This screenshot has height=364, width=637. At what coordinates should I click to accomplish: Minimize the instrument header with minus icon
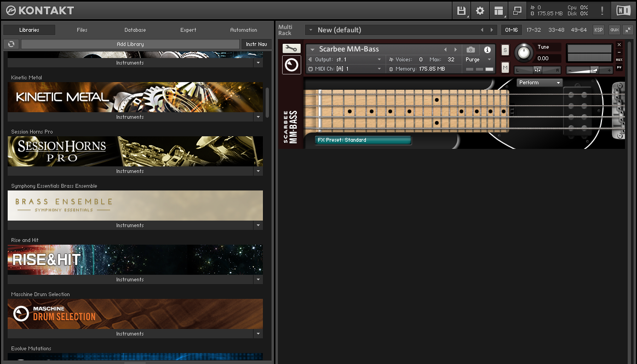619,53
